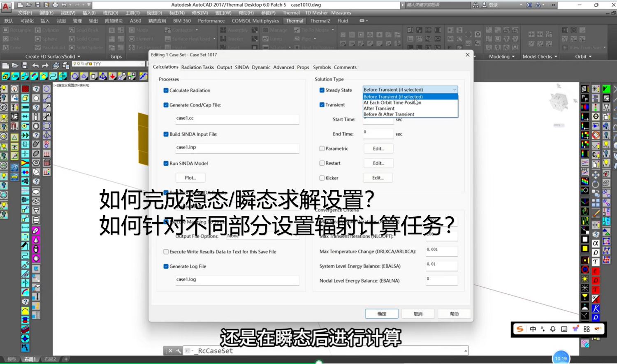This screenshot has height=364, width=617.
Task: Click the 帮助 button in the dialog
Action: point(454,314)
